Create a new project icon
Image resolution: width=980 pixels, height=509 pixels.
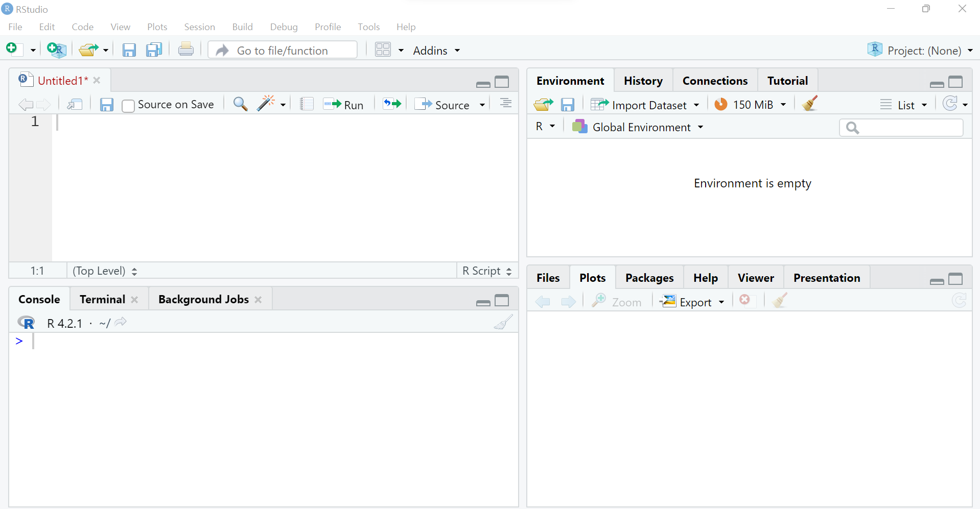[56, 50]
